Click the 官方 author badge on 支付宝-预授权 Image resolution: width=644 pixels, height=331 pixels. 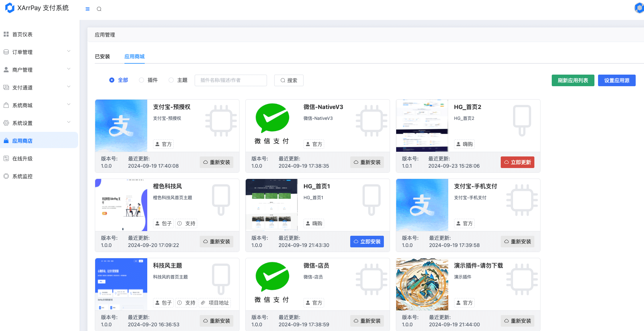[163, 144]
